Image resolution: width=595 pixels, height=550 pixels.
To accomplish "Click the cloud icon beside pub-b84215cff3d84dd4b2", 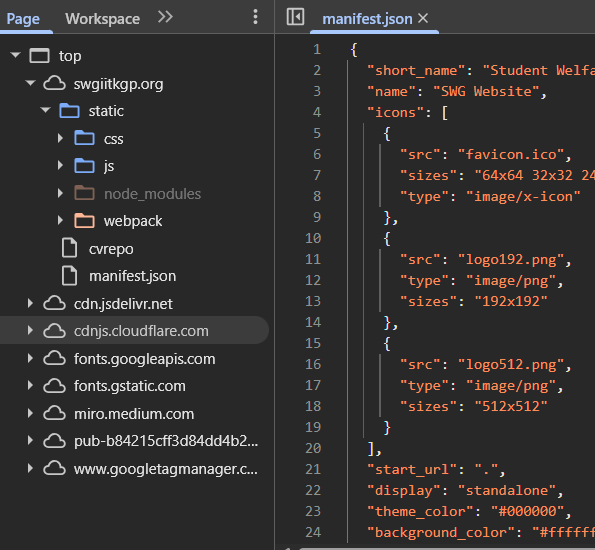I will [54, 441].
